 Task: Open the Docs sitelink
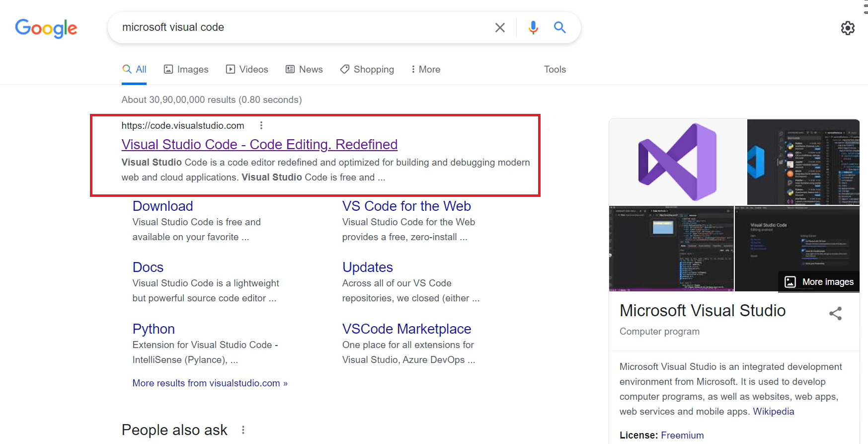coord(148,267)
